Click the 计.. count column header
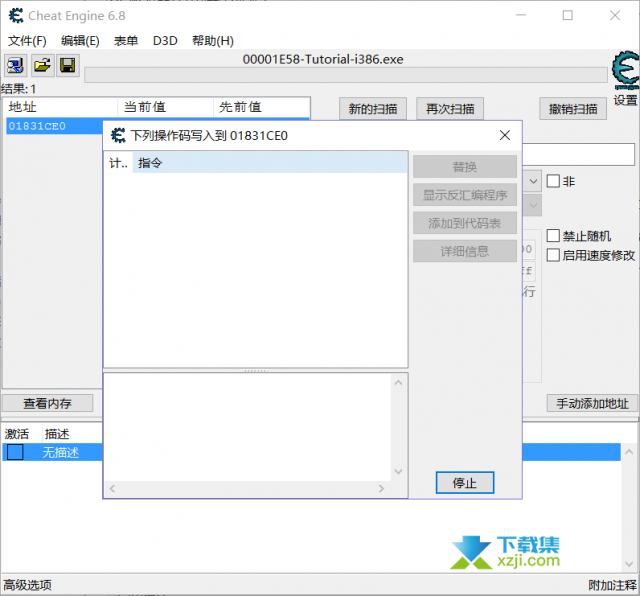The width and height of the screenshot is (640, 596). pos(118,163)
